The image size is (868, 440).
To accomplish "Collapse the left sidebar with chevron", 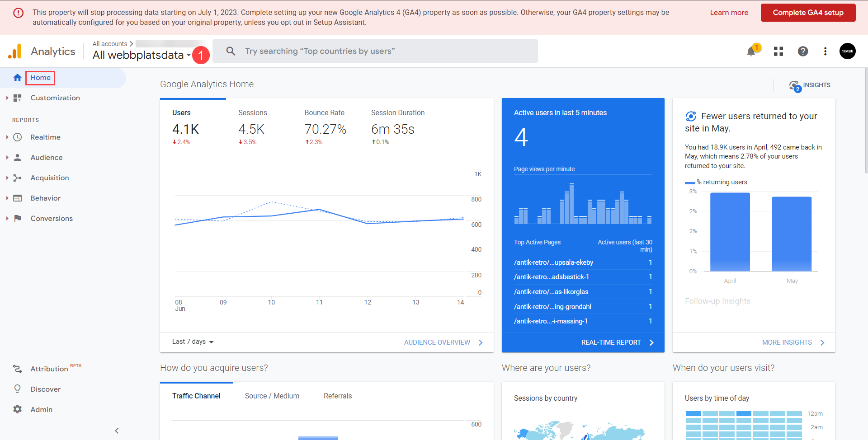I will (x=117, y=431).
